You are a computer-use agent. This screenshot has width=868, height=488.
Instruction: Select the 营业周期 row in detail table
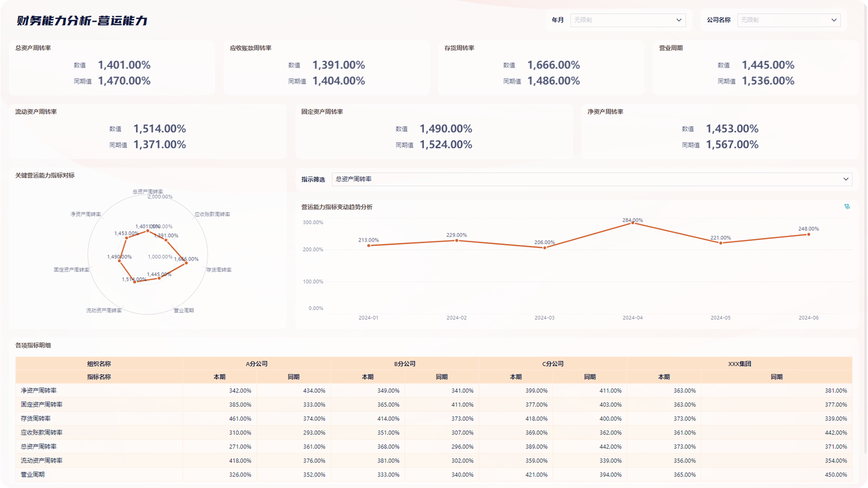32,474
